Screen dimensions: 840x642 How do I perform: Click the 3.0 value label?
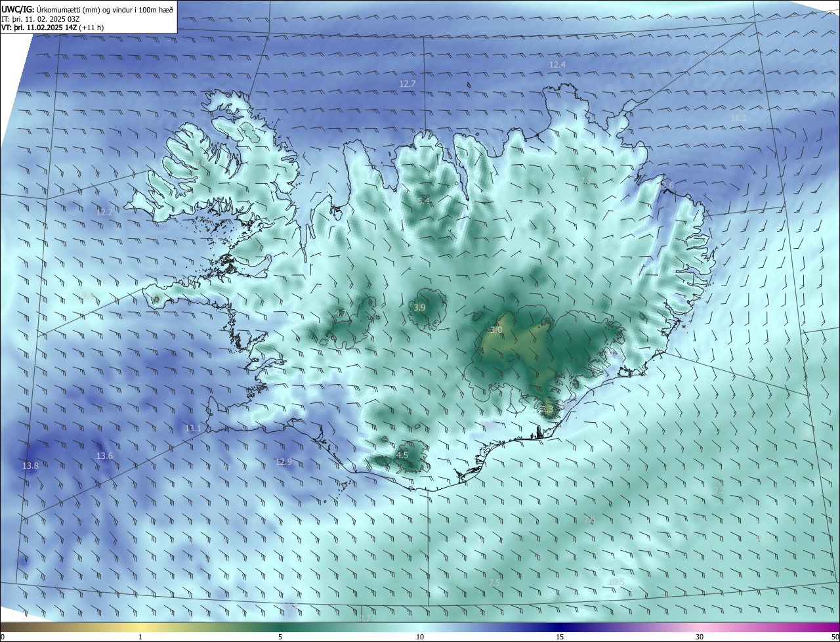tap(496, 330)
